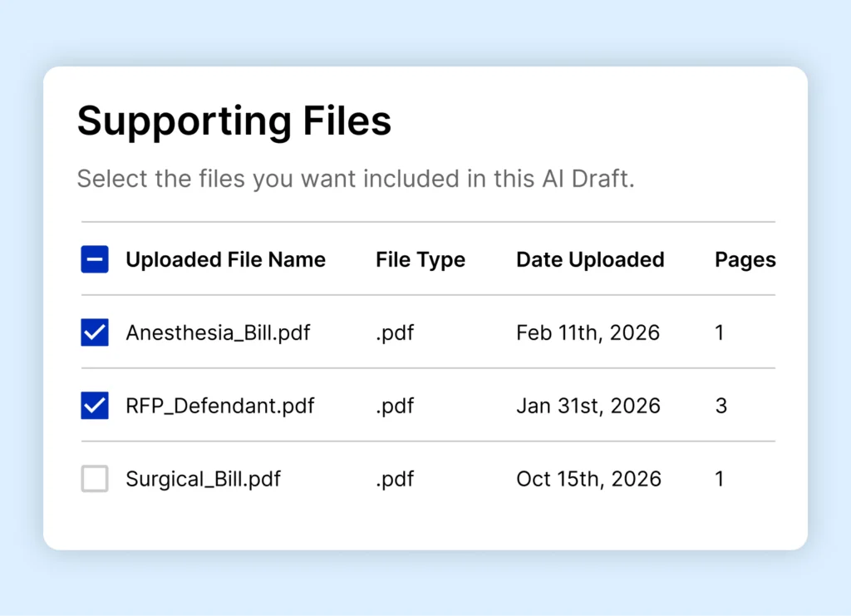Toggle the select-all header checkbox

[95, 260]
